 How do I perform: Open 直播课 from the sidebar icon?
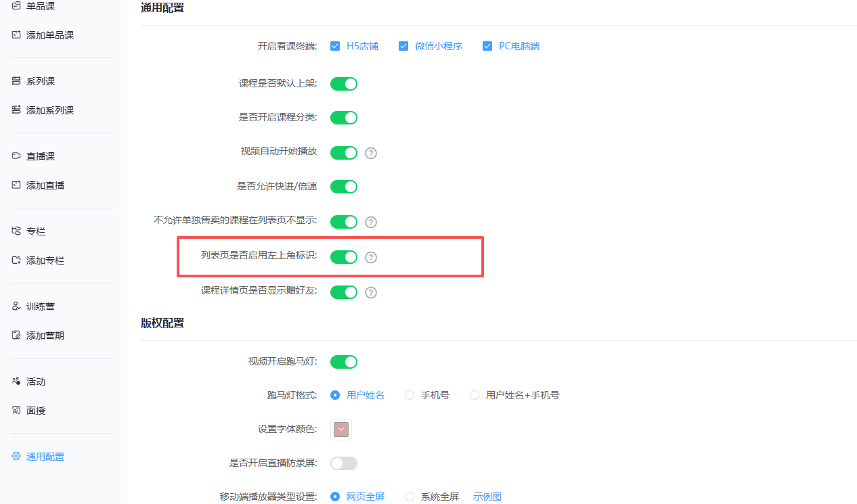[x=15, y=155]
